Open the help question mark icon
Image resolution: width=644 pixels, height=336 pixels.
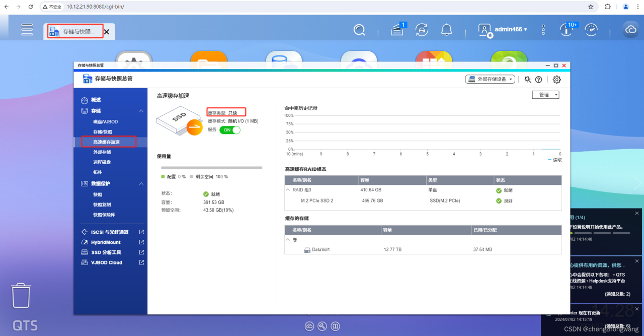tap(538, 80)
